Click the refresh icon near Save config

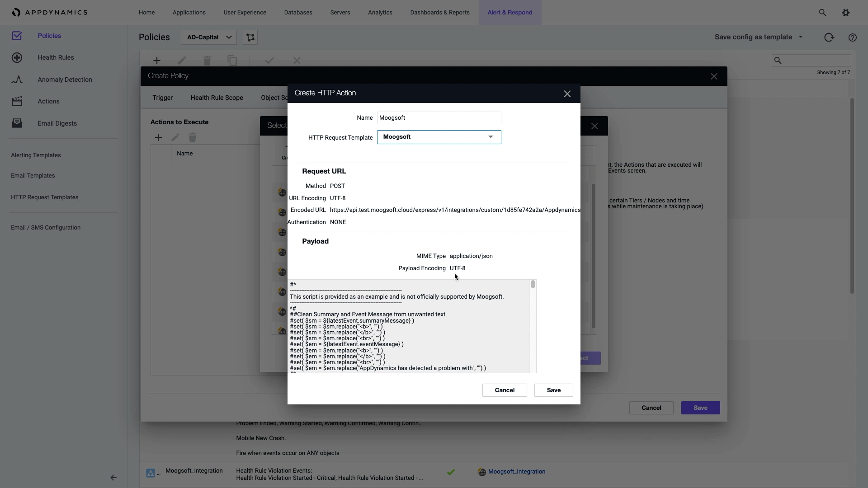pyautogui.click(x=829, y=38)
